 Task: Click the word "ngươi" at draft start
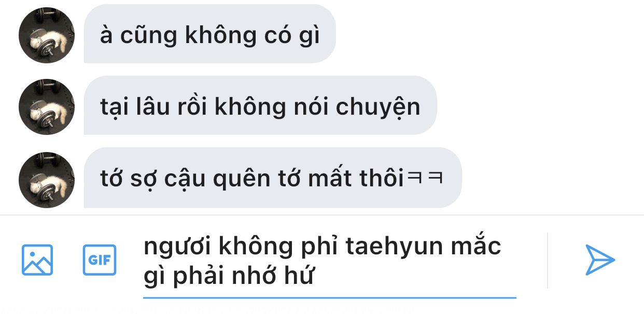pyautogui.click(x=177, y=246)
